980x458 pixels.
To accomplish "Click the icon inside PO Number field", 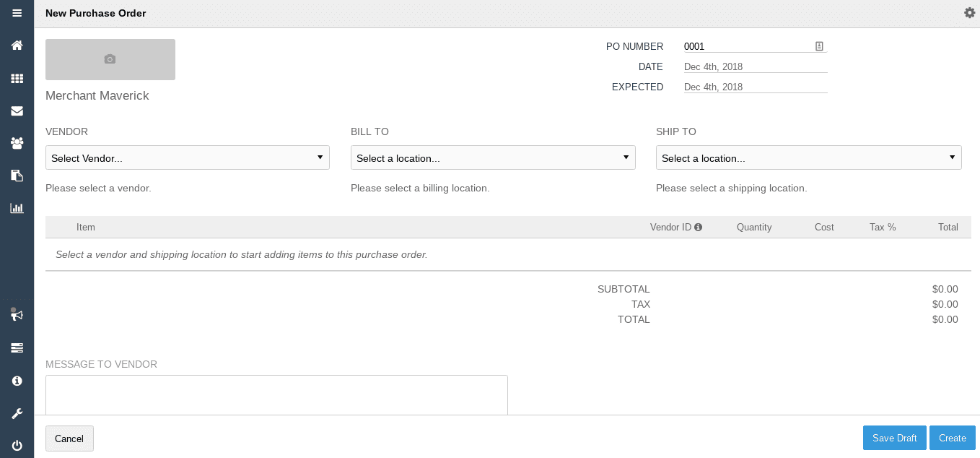I will (x=819, y=46).
